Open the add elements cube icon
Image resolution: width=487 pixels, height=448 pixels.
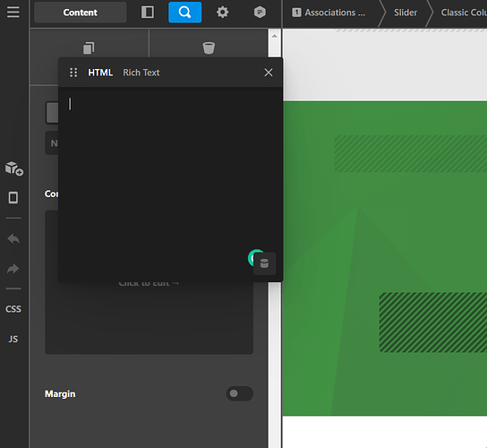[13, 168]
